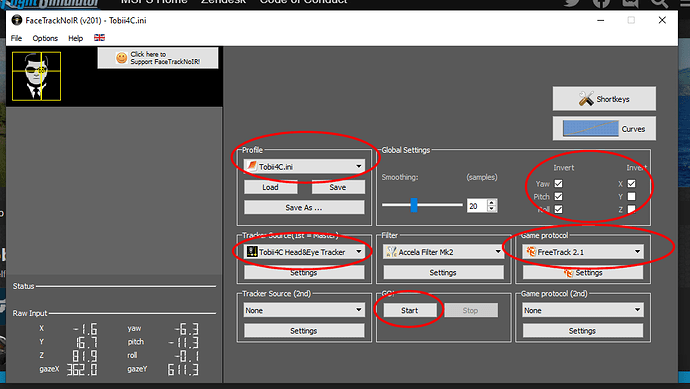Enable the Invert Y checkbox
The width and height of the screenshot is (690, 389).
click(631, 196)
